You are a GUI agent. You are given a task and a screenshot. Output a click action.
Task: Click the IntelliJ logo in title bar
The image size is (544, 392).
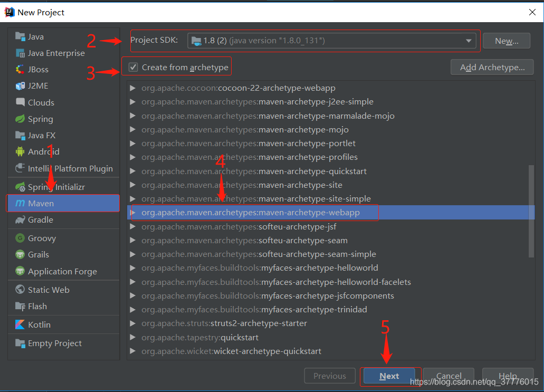tap(9, 12)
